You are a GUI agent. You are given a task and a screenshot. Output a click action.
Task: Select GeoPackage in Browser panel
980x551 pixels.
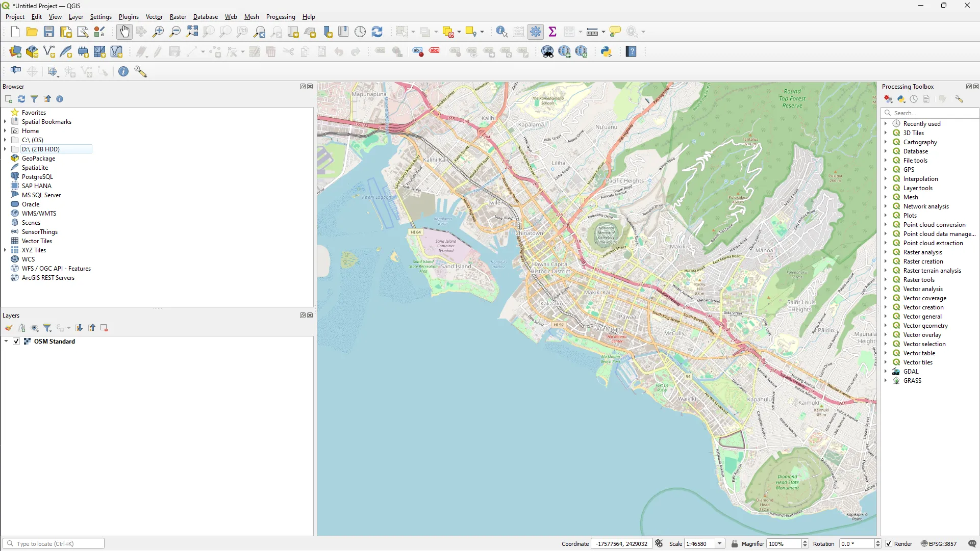(x=38, y=159)
